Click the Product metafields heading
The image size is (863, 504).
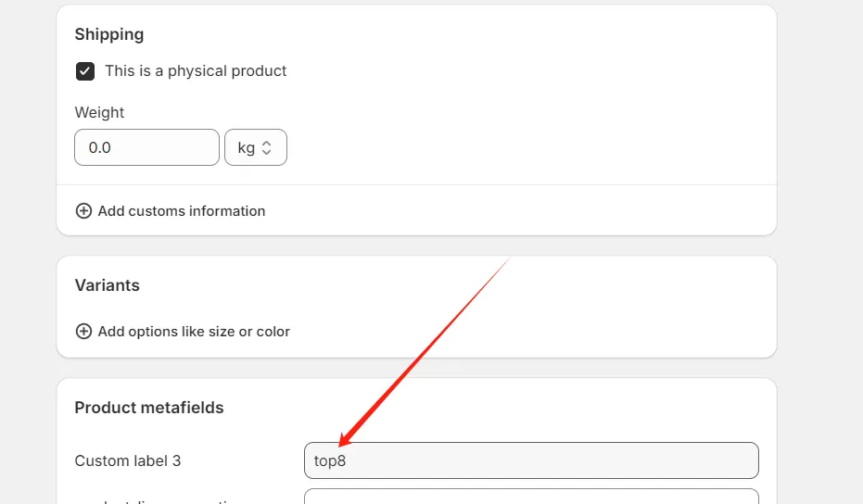pos(149,408)
